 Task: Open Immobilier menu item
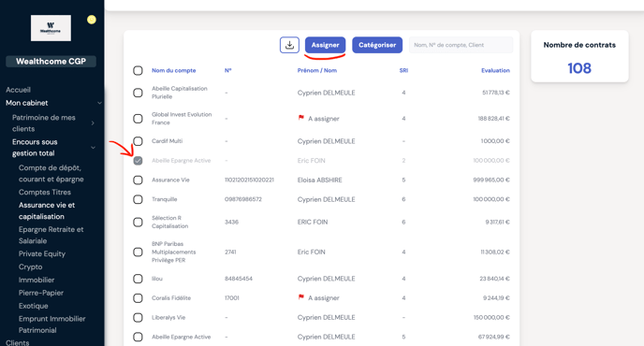[x=37, y=280]
